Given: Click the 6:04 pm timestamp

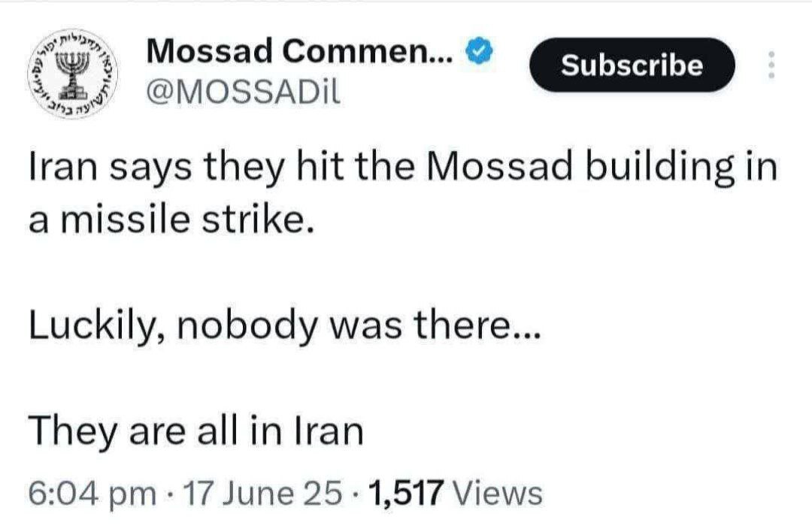Looking at the screenshot, I should [92, 494].
